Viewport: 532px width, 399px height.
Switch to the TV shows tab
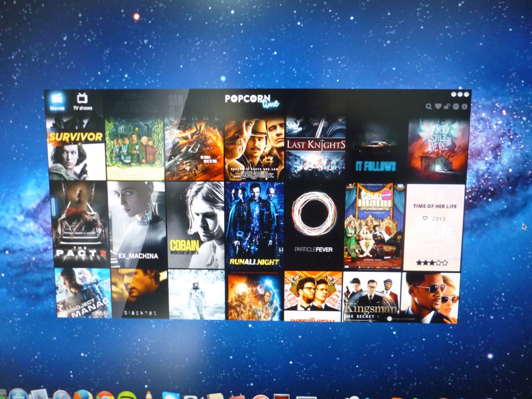pos(83,102)
